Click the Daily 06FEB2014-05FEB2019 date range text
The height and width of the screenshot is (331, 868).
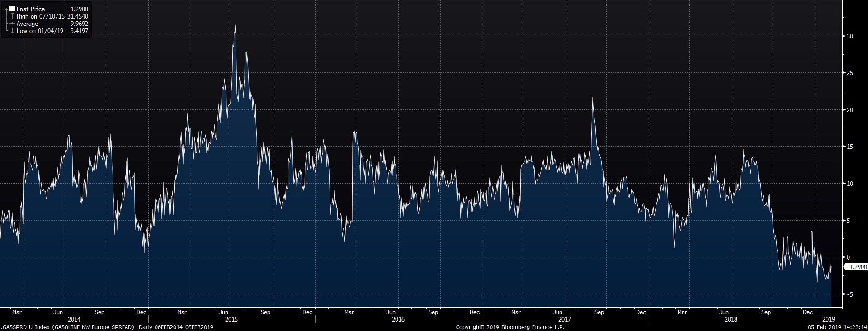(176, 327)
